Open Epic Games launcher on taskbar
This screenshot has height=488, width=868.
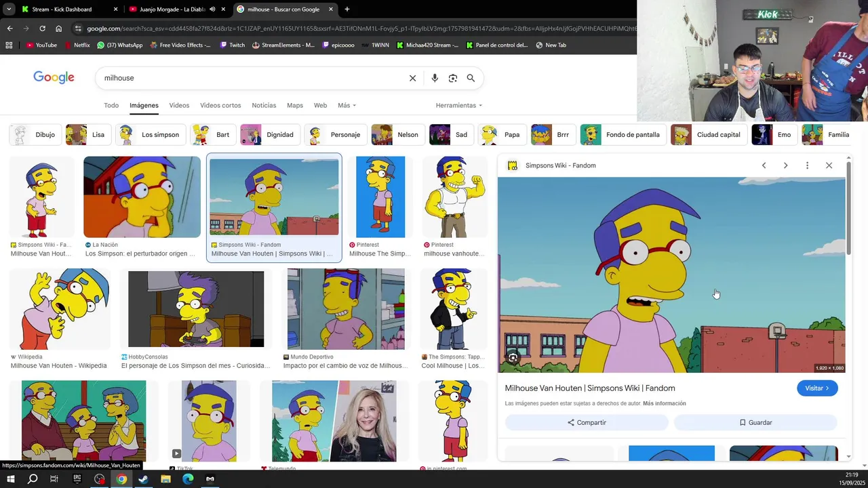77,479
